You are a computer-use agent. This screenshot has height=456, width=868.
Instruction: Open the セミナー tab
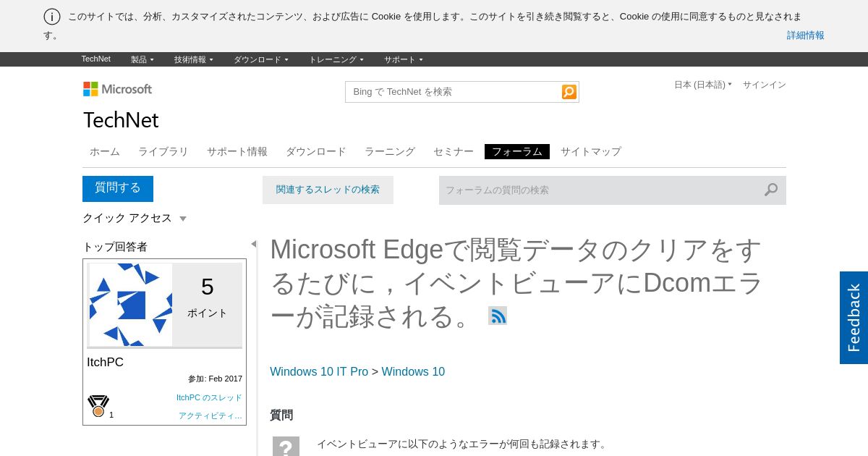coord(454,151)
